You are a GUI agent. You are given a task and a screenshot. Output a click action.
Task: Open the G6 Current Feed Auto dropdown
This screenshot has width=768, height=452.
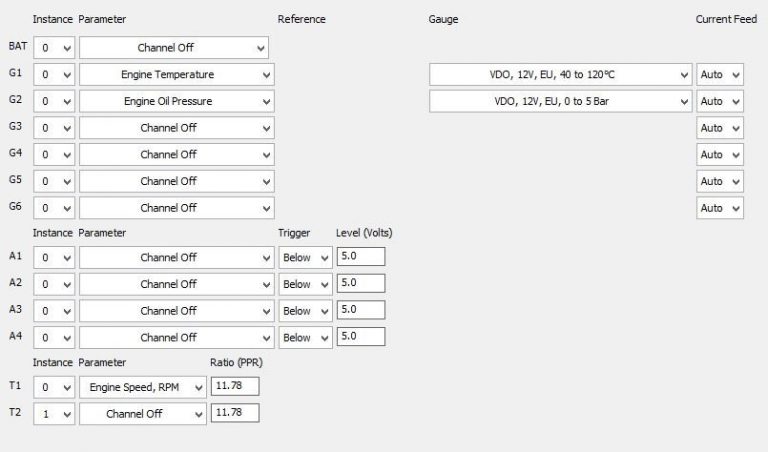pyautogui.click(x=720, y=208)
